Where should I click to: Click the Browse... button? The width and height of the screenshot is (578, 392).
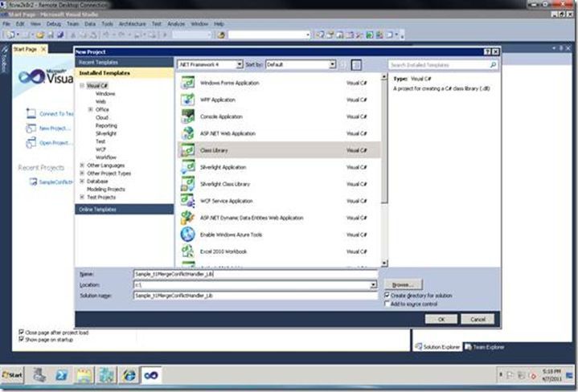403,285
